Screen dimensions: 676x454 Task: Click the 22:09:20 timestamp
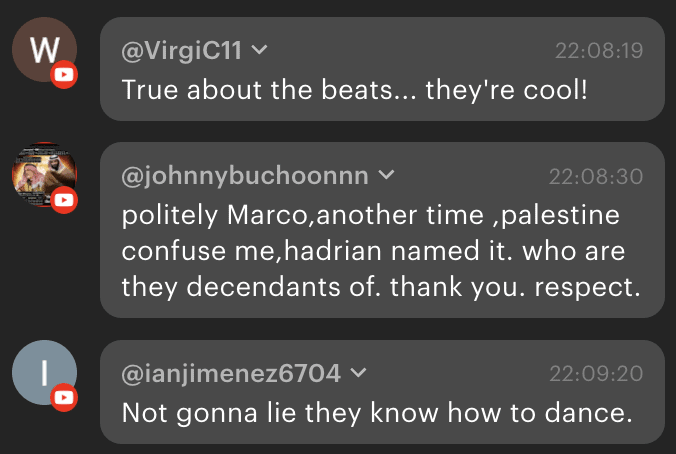click(596, 374)
